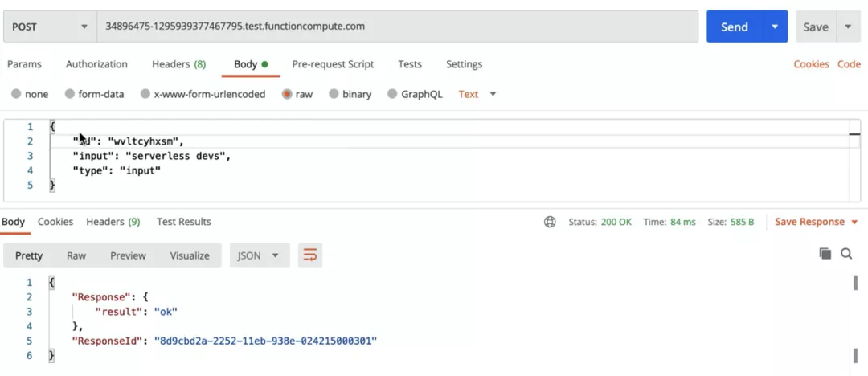Click the request URL field
Viewport: 868px width, 376px height.
pos(398,26)
